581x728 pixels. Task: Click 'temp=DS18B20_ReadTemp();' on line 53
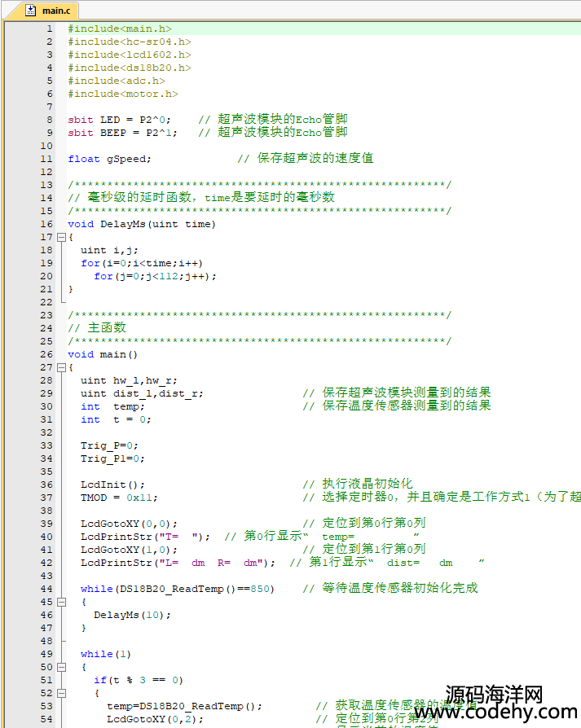[x=184, y=706]
